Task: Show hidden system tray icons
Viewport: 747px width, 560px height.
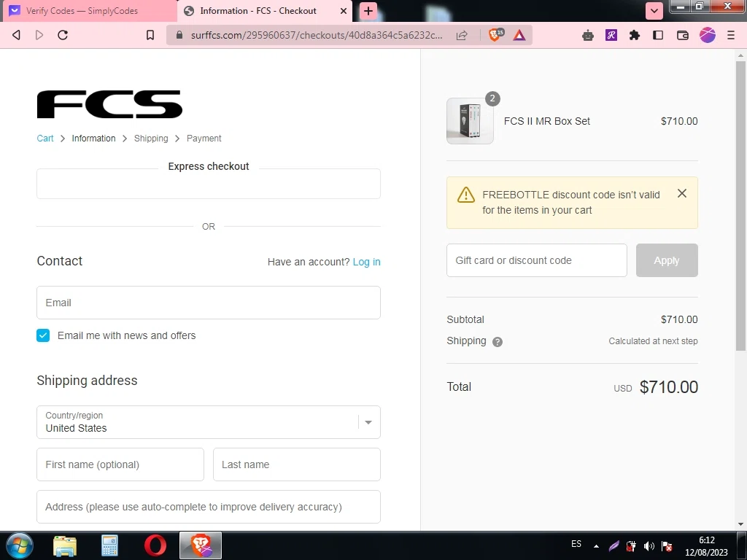Action: pos(596,545)
